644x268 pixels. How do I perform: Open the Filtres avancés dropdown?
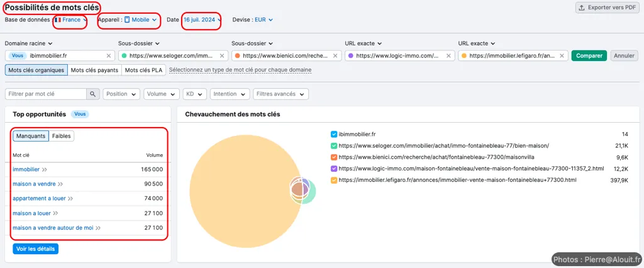280,94
